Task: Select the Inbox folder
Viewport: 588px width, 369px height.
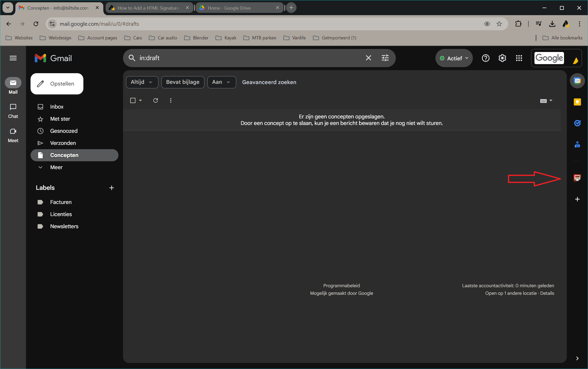Action: pyautogui.click(x=57, y=107)
